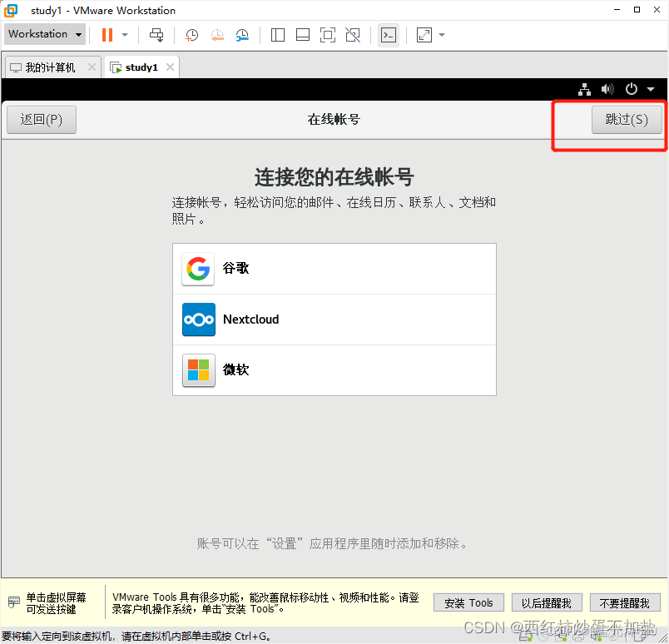
Task: Close the study1 tab
Action: [170, 67]
